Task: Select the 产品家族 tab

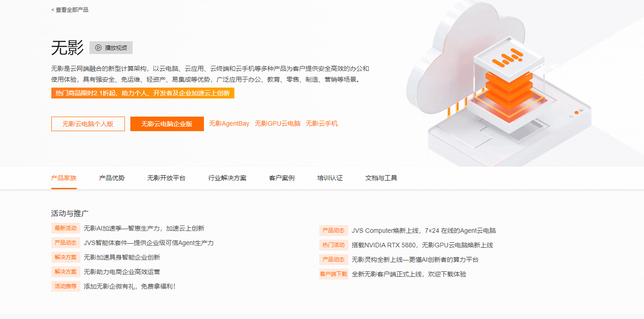Action: (64, 178)
